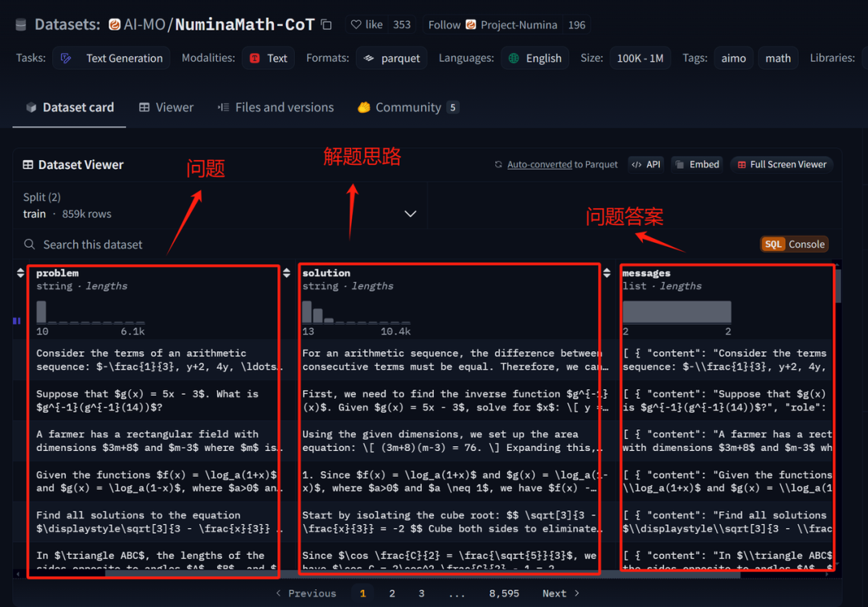This screenshot has width=868, height=607.
Task: Select the parquet format tag
Action: pos(391,58)
